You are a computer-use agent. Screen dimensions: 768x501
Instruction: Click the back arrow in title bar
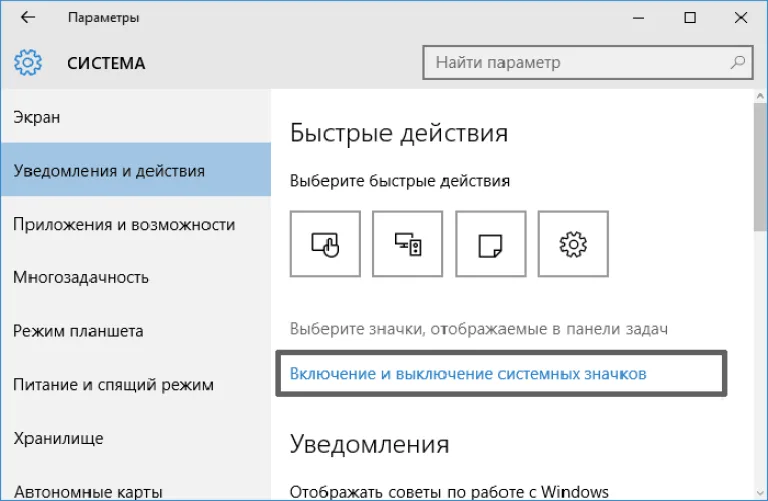(x=27, y=17)
